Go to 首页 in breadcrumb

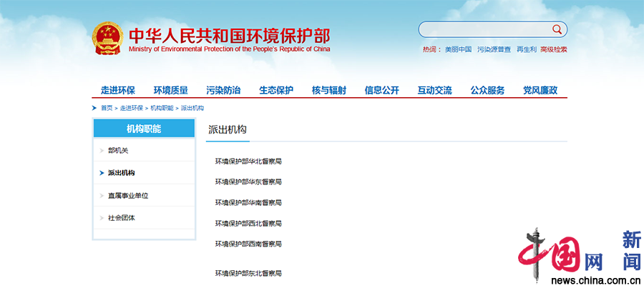[107, 108]
